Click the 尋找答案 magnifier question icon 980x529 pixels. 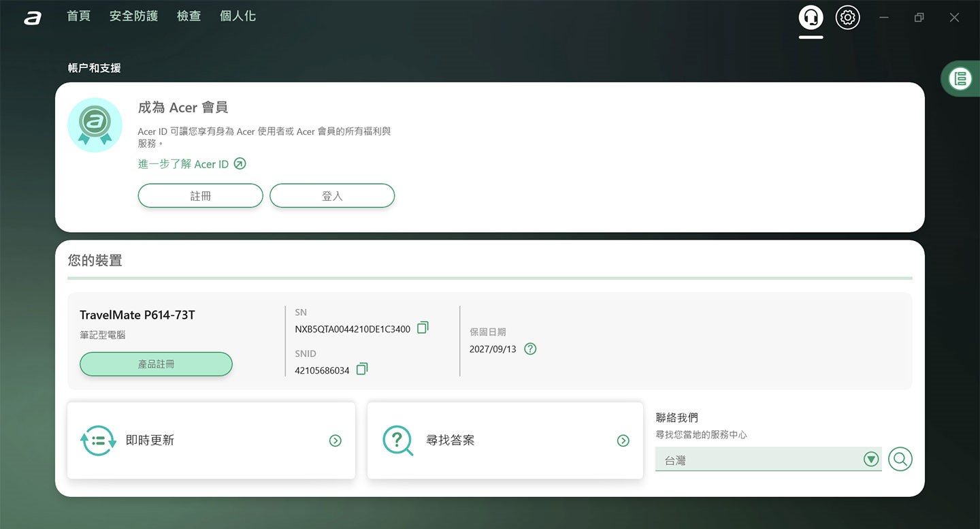(x=398, y=440)
